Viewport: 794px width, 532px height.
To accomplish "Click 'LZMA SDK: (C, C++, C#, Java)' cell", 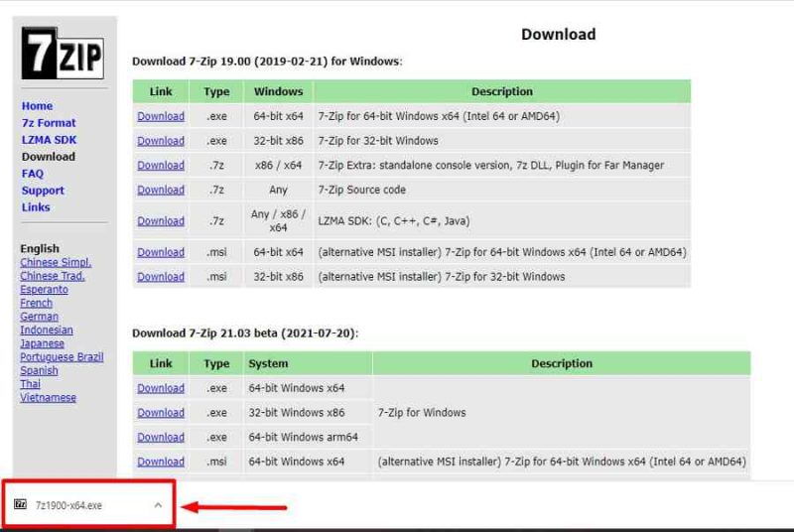I will pyautogui.click(x=502, y=220).
